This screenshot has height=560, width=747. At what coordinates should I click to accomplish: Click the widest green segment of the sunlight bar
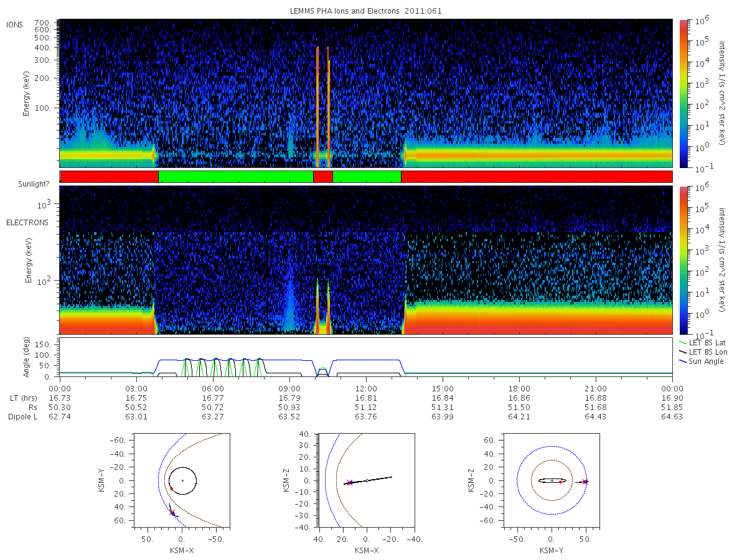pos(236,177)
